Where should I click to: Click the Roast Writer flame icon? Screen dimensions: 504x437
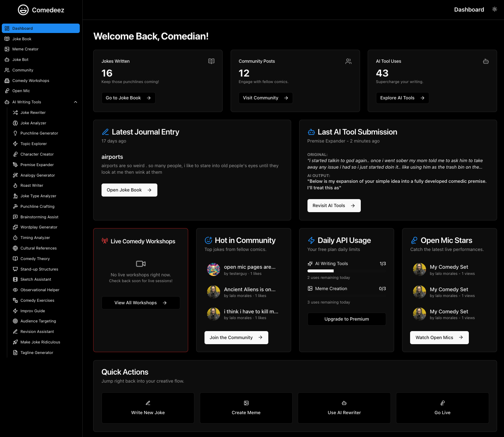pos(15,185)
